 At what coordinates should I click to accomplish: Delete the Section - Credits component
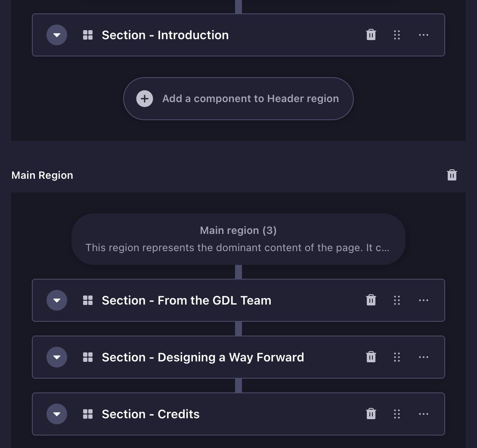click(x=371, y=414)
